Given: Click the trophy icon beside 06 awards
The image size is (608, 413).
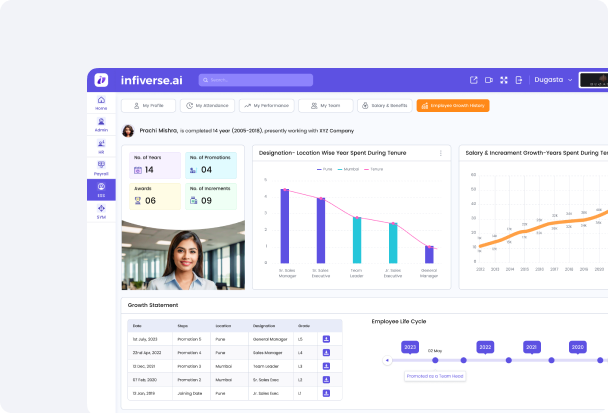Looking at the screenshot, I should [138, 200].
